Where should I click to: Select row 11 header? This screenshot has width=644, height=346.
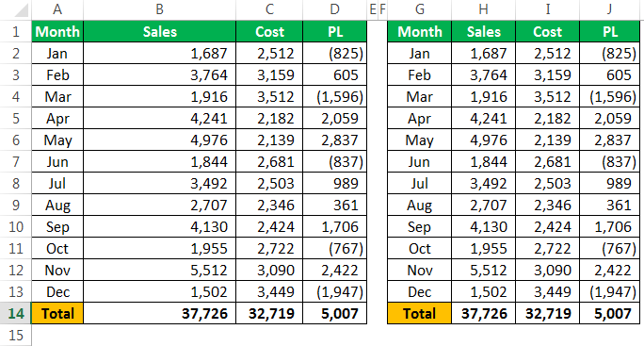pyautogui.click(x=16, y=248)
